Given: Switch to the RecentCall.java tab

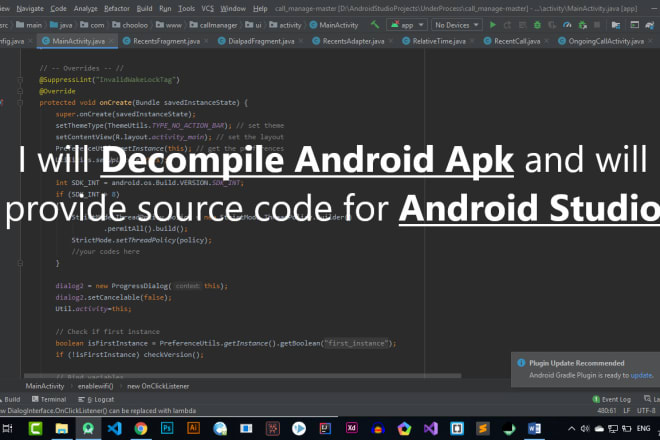Looking at the screenshot, I should [x=517, y=41].
